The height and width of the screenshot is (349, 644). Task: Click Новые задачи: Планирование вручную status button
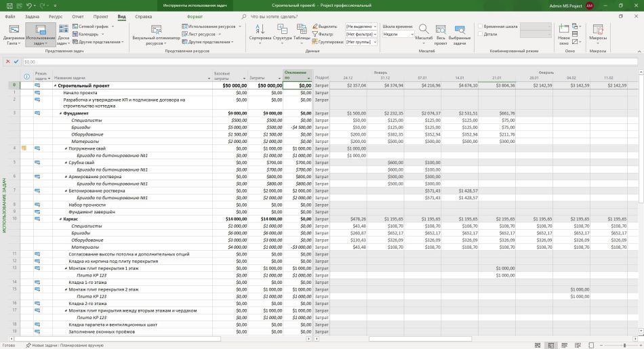coord(64,346)
